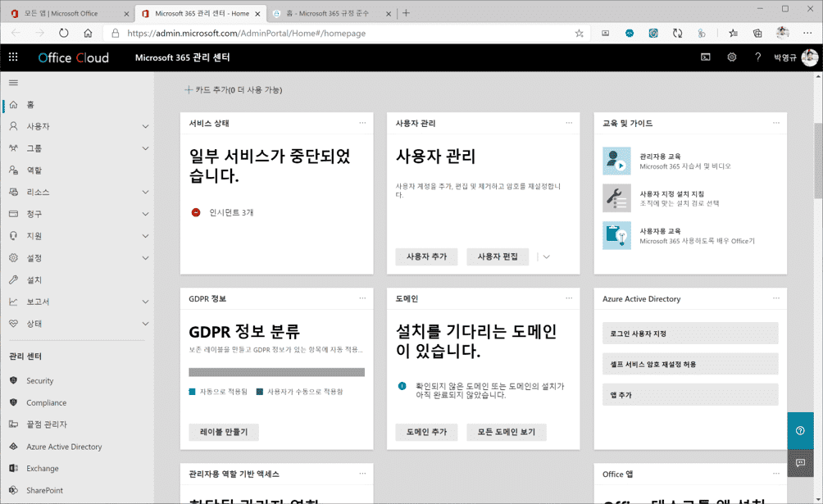823x504 pixels.
Task: Click the help question mark in header
Action: coord(758,57)
